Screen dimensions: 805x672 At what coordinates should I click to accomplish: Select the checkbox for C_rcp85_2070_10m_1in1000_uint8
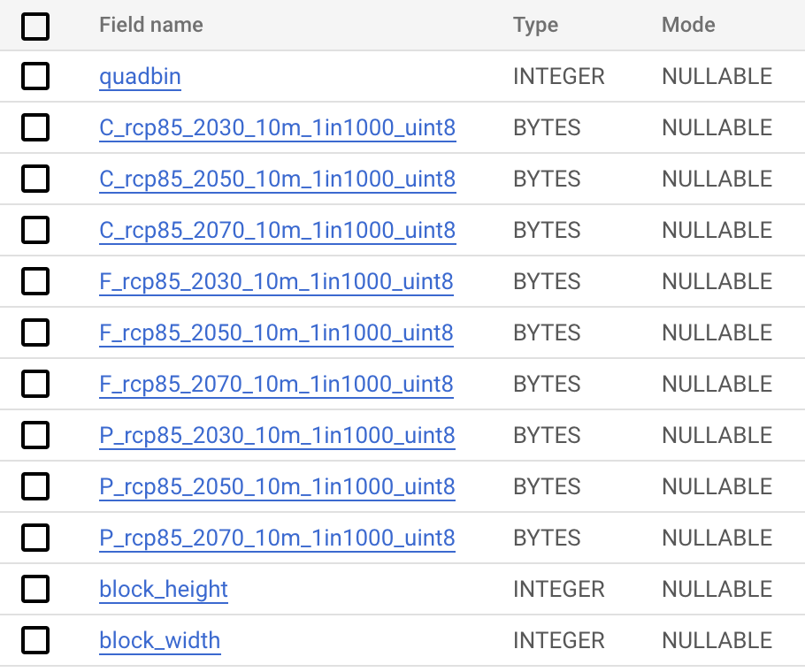(x=35, y=230)
